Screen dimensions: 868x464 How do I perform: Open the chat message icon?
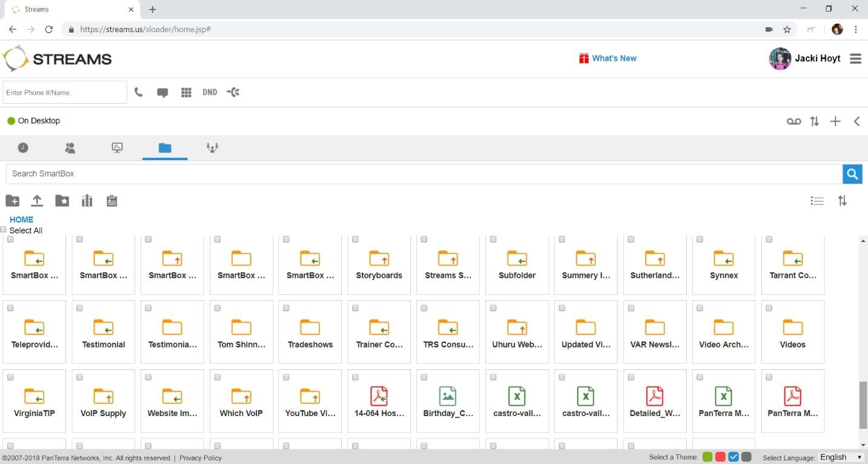pyautogui.click(x=162, y=93)
